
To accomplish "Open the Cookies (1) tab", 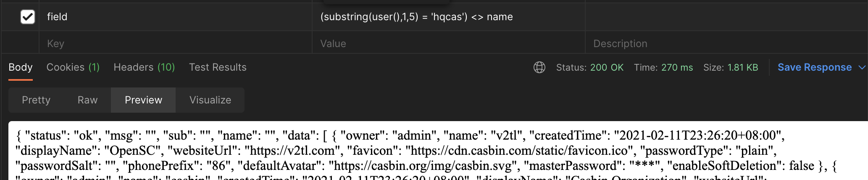I will click(x=73, y=67).
